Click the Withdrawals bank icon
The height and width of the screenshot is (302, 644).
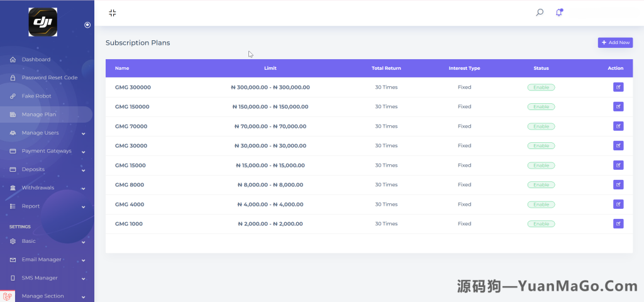click(x=13, y=187)
